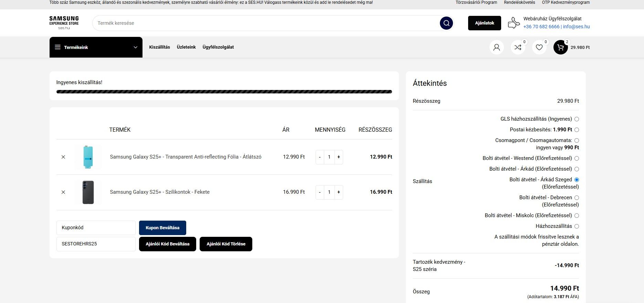Viewport: 644px width, 303px height.
Task: Open Samsung Galaxy S25+ Anti-reflecting Fólia link
Action: tap(186, 157)
